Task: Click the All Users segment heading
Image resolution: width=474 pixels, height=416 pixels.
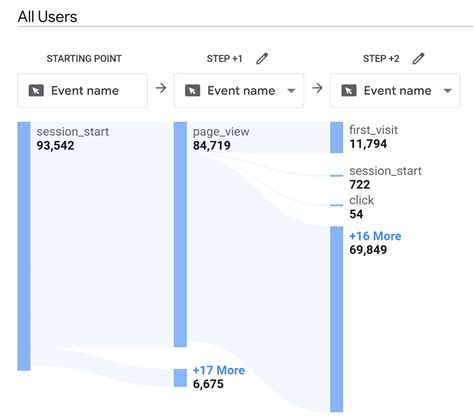Action: 47,17
